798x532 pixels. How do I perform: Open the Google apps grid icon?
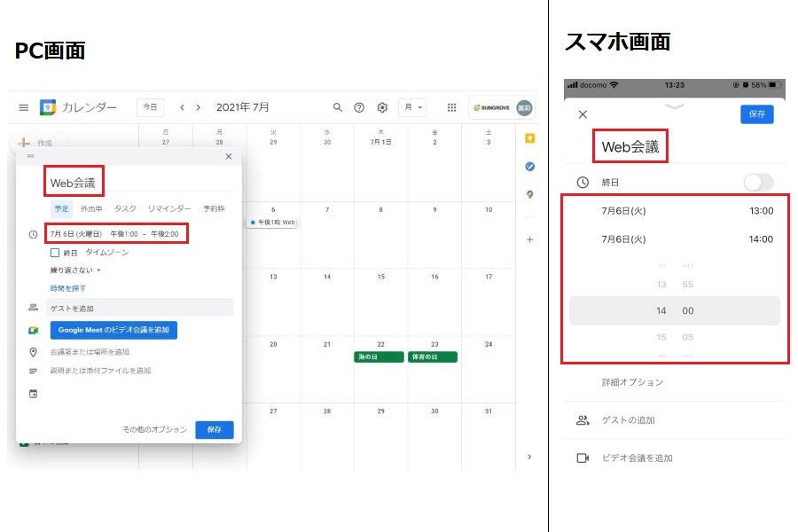point(451,107)
